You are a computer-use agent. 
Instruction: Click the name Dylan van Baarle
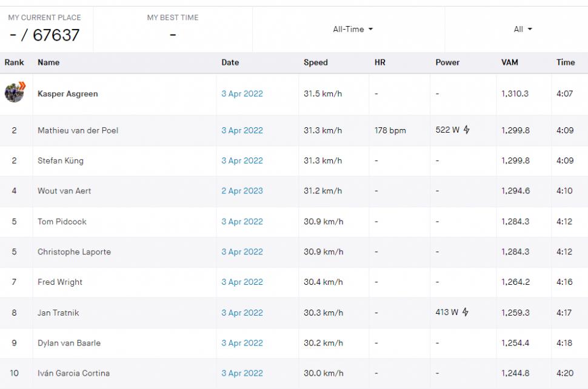(x=69, y=343)
